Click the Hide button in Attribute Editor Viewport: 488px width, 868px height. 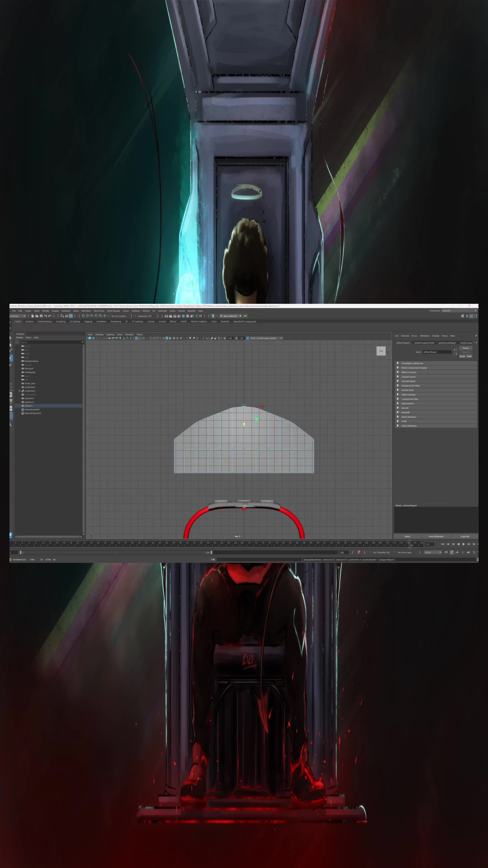469,356
